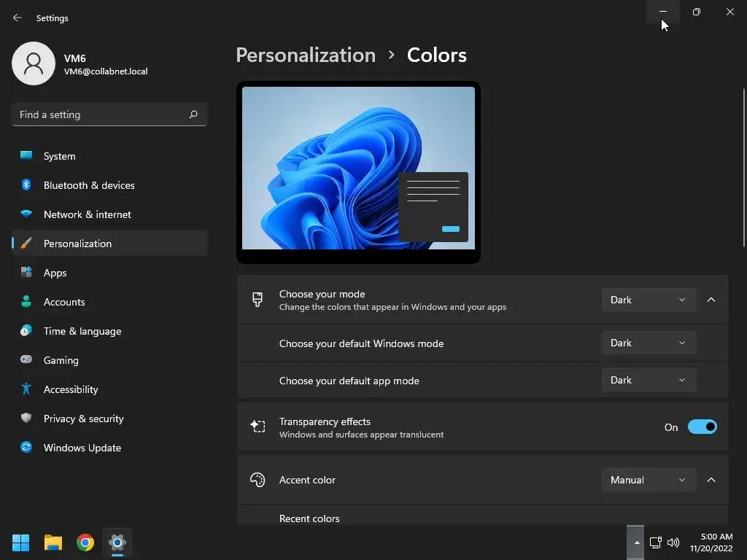Open Privacy & security settings

click(109, 419)
